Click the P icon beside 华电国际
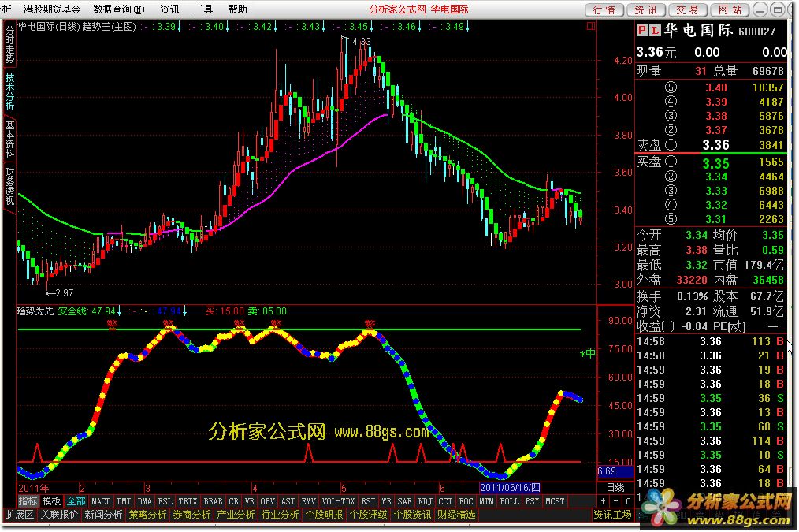Screen dimensions: 799x532 (x=642, y=31)
